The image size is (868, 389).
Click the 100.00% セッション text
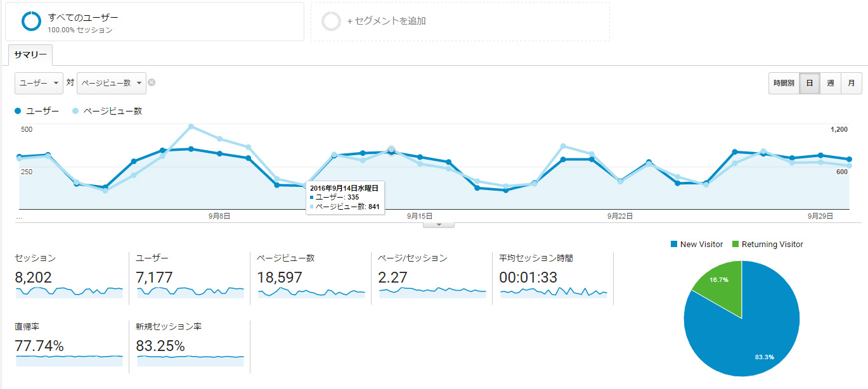(80, 30)
